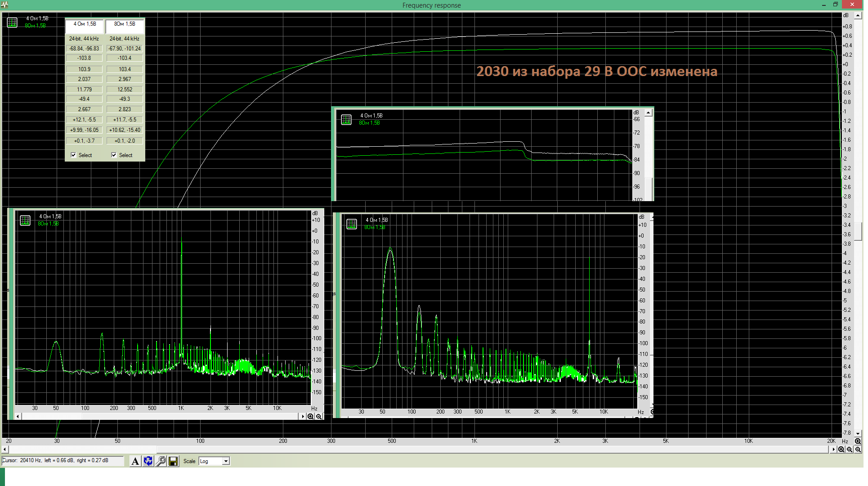Click the main graph horizontal scrollbar left arrow
868x486 pixels.
5,450
